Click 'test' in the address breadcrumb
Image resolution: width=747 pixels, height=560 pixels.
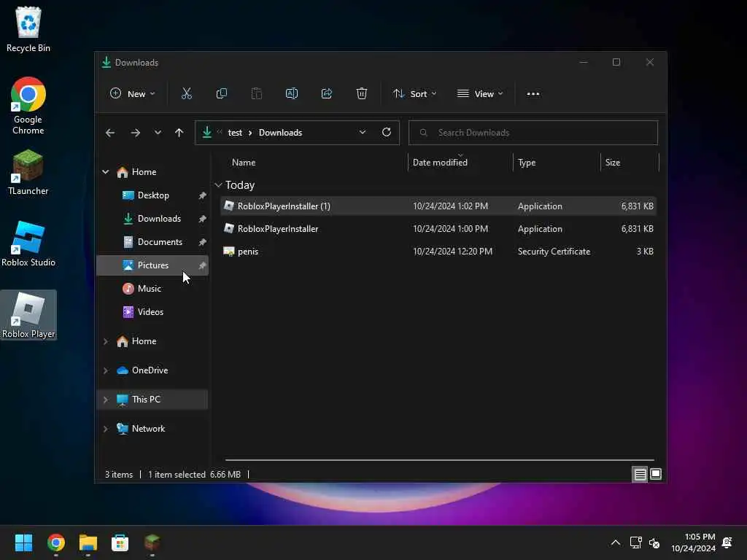pyautogui.click(x=235, y=133)
